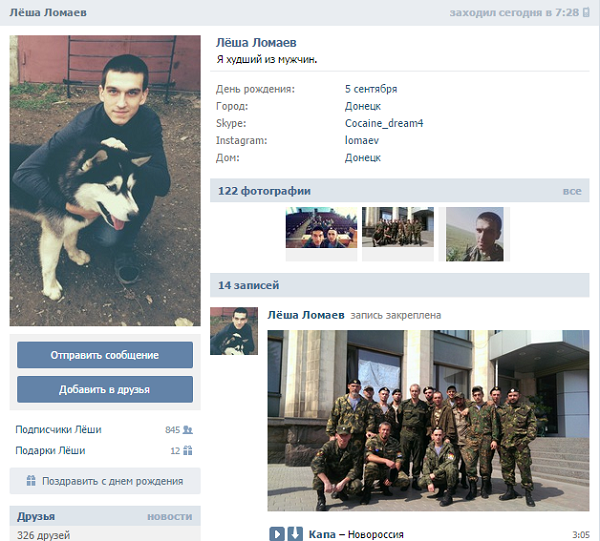Screen dimensions: 600x541
Task: Open the Подарки Лёши list
Action: pos(50,450)
